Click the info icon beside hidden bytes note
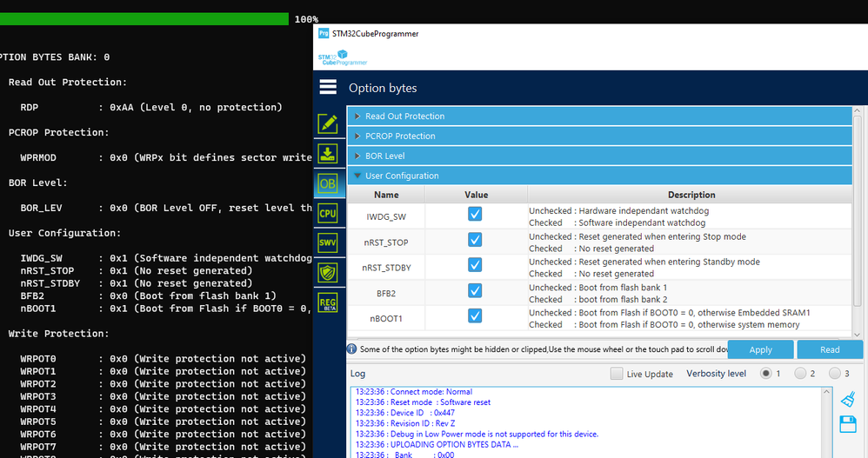This screenshot has height=458, width=868. pyautogui.click(x=351, y=349)
